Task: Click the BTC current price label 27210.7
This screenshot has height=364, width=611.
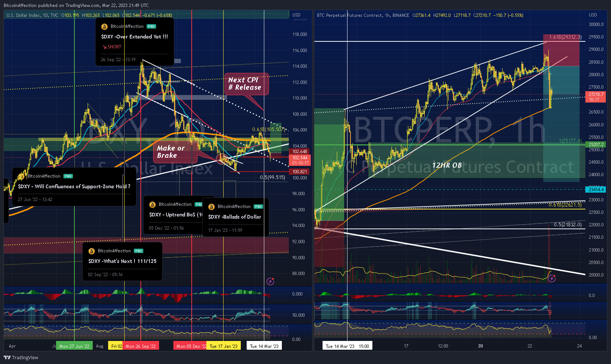Action: [596, 97]
